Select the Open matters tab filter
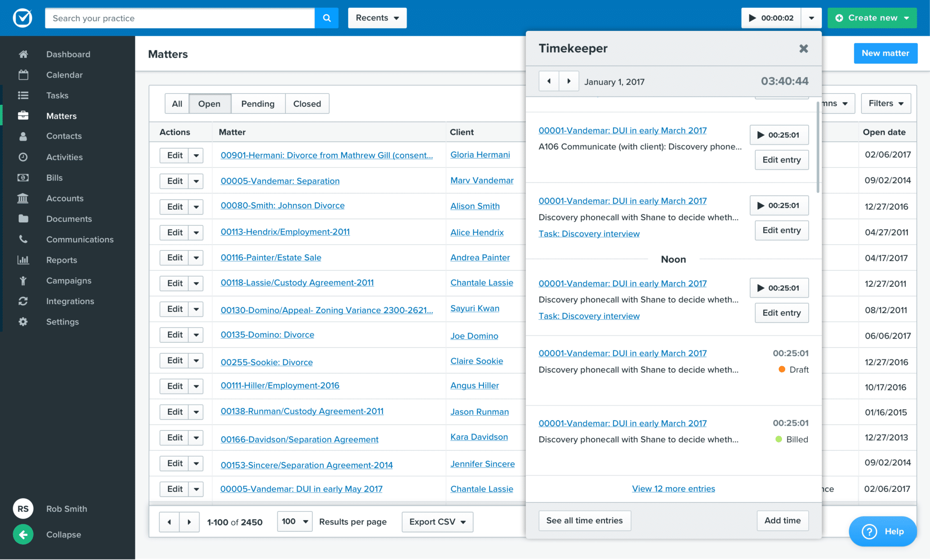This screenshot has width=930, height=560. coord(208,103)
